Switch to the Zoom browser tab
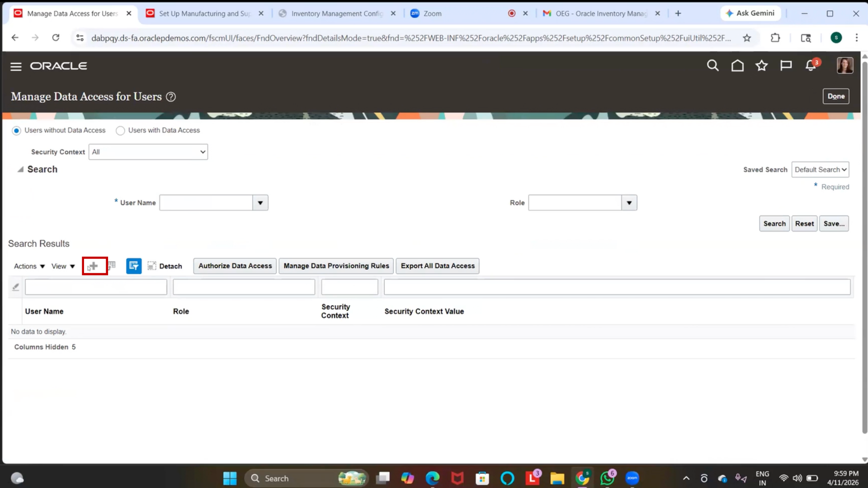Screen dimensions: 868x488 (469, 14)
